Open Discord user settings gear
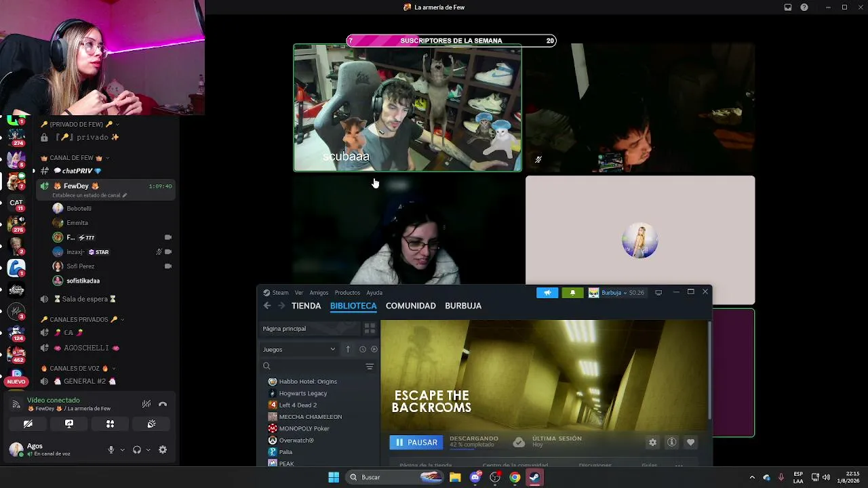 pyautogui.click(x=163, y=450)
